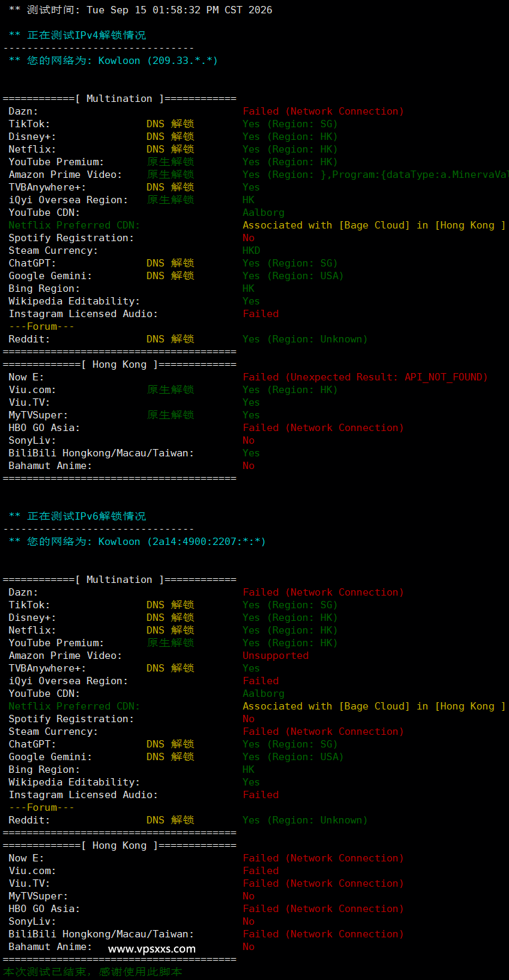Select the Steam Currency value 'HKD'
This screenshot has height=980, width=509.
coord(251,250)
